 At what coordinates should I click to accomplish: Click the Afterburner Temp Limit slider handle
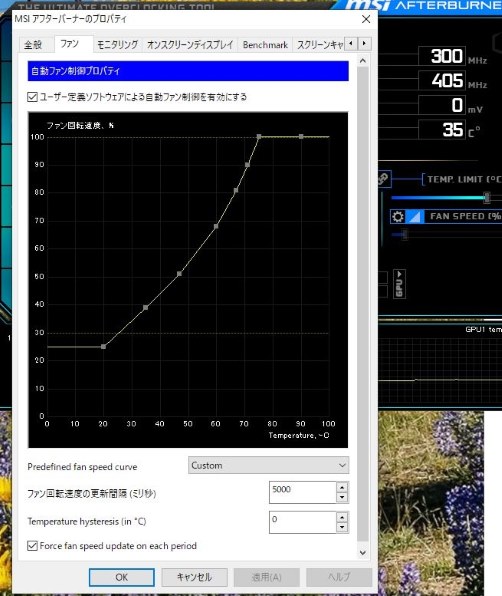487,197
